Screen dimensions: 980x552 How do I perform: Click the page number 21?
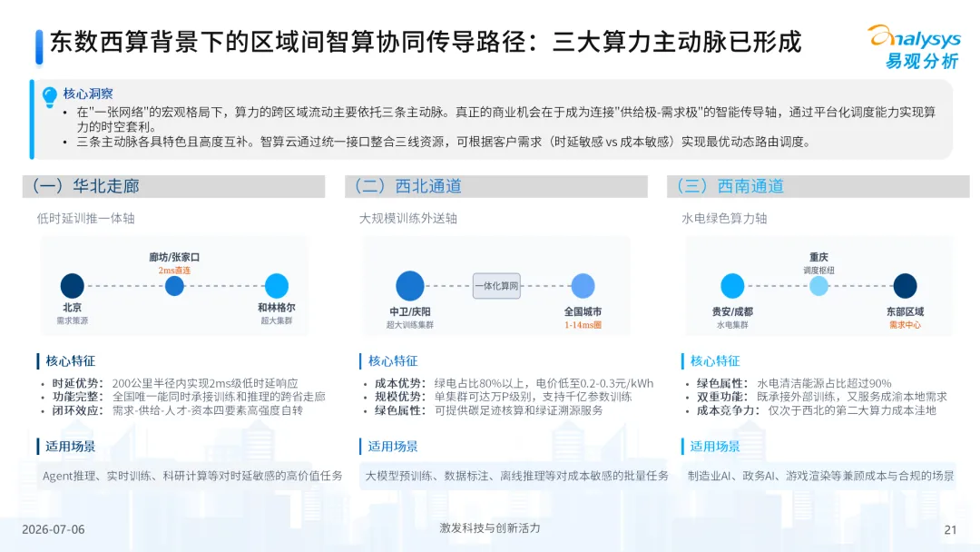coord(951,530)
